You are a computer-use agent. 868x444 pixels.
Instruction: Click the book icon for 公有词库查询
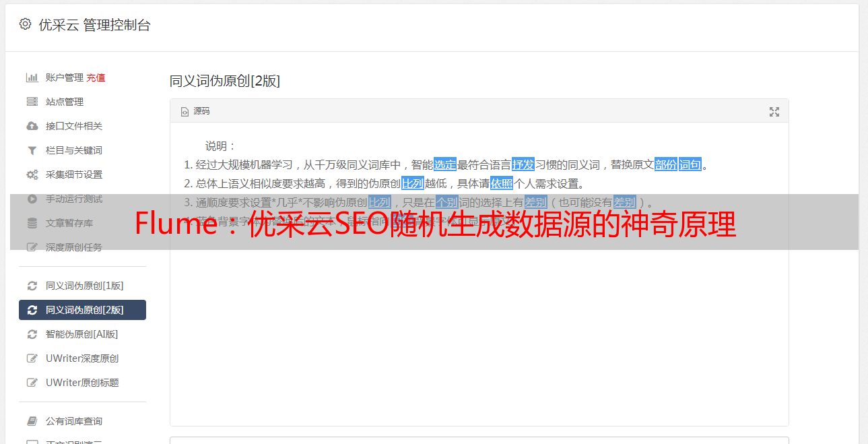coord(32,421)
